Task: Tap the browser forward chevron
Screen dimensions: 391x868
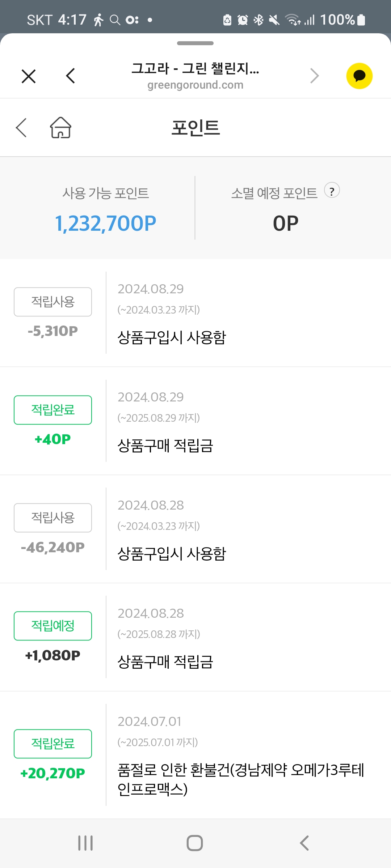Action: click(x=314, y=76)
